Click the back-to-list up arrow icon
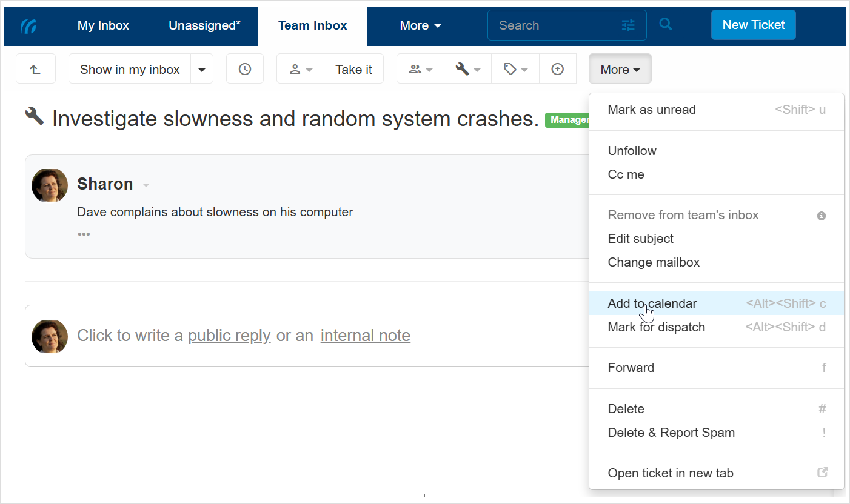 [36, 69]
